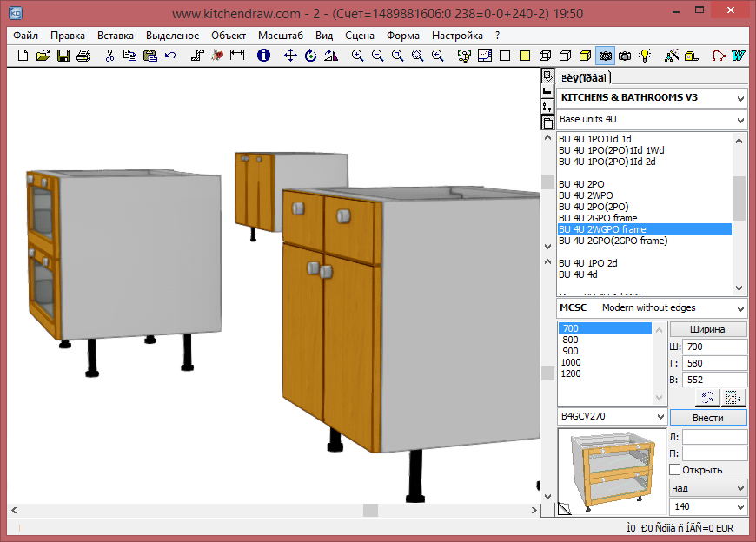Cut selection with the scissors icon
756x542 pixels.
point(109,56)
